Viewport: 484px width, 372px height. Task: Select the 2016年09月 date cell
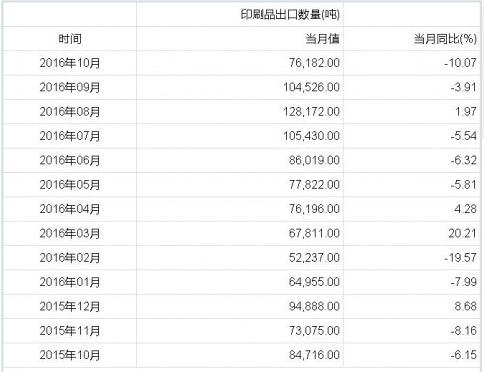click(70, 87)
